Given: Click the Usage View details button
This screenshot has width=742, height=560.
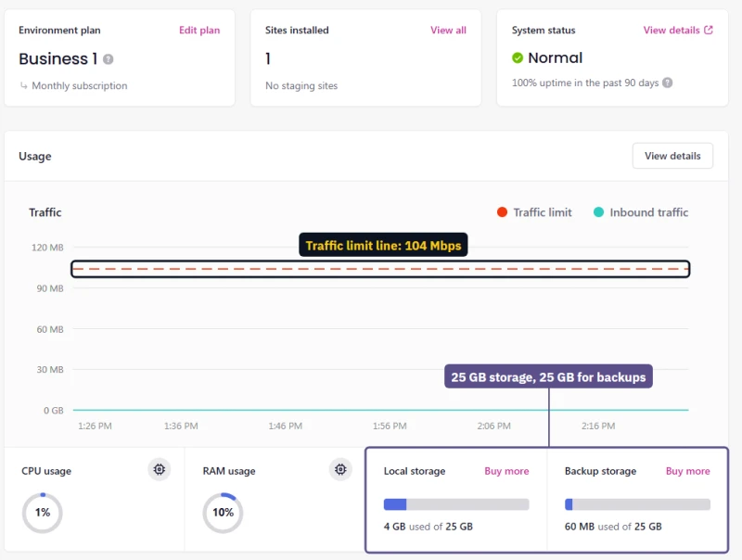Looking at the screenshot, I should click(672, 156).
